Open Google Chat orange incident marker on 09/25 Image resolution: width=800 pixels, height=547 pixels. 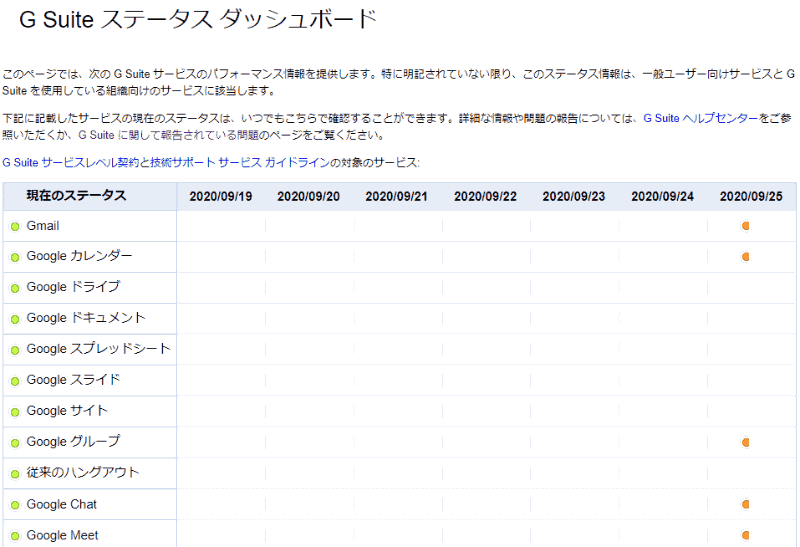point(745,504)
